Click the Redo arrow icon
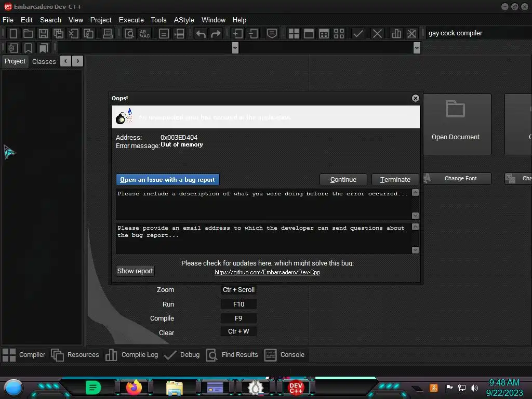Screen dimensions: 532x399 (x=216, y=34)
